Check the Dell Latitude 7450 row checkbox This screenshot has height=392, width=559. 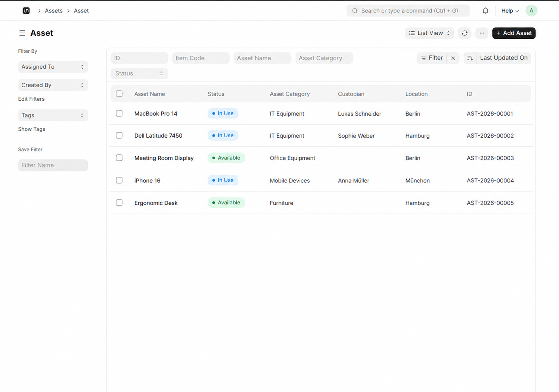119,135
